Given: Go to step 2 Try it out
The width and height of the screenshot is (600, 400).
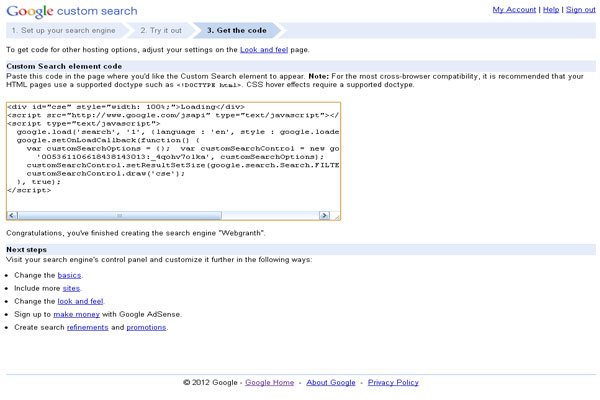Looking at the screenshot, I should (161, 30).
